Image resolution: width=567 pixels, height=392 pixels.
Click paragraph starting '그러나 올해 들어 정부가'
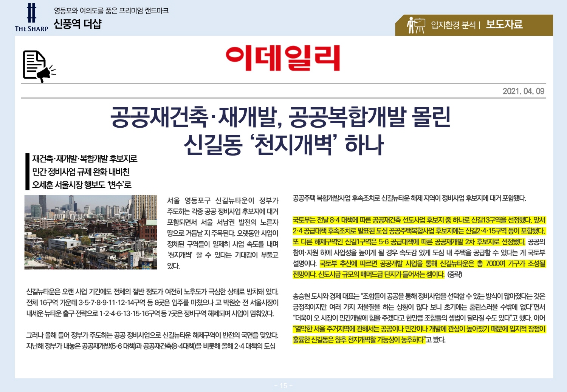click(152, 341)
